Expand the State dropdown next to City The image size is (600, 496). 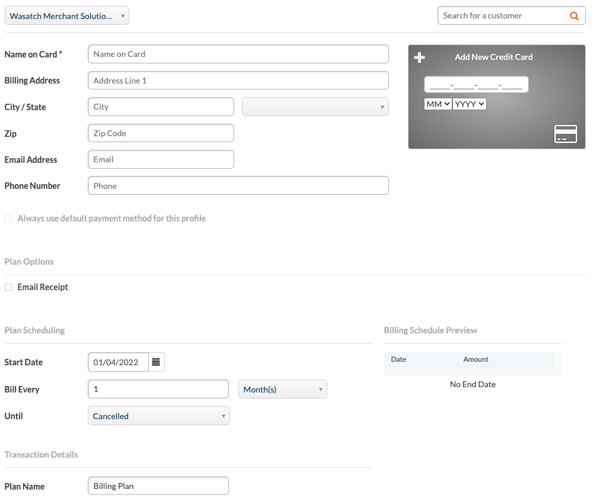(315, 107)
